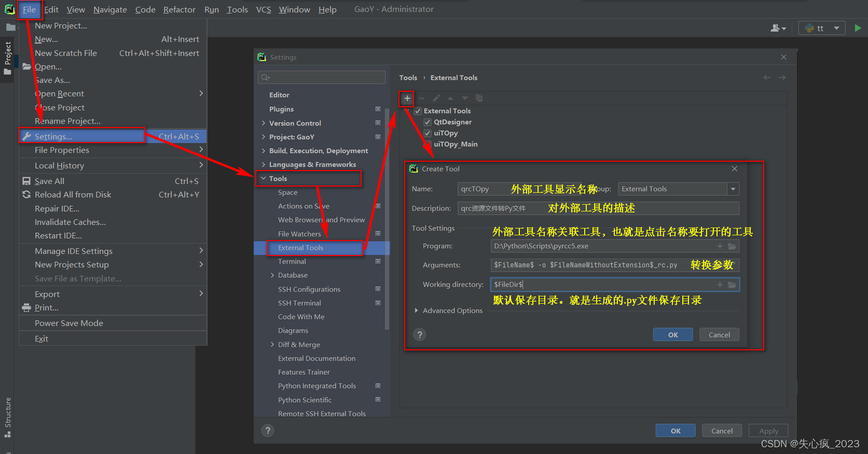Expand the Diff & Merge node
This screenshot has width=868, height=454.
[272, 345]
